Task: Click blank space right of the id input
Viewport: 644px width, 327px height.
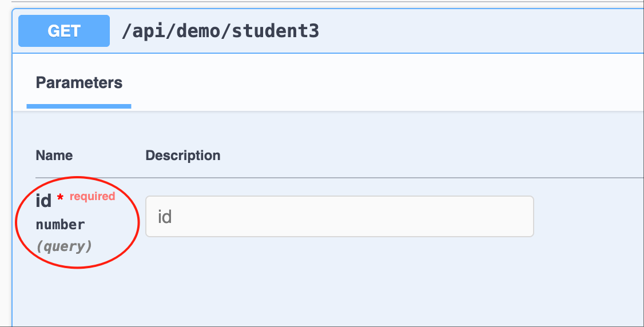Action: click(x=589, y=216)
